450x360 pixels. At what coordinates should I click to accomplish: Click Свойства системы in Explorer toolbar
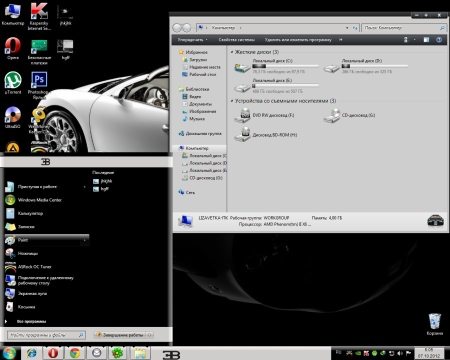pos(237,40)
